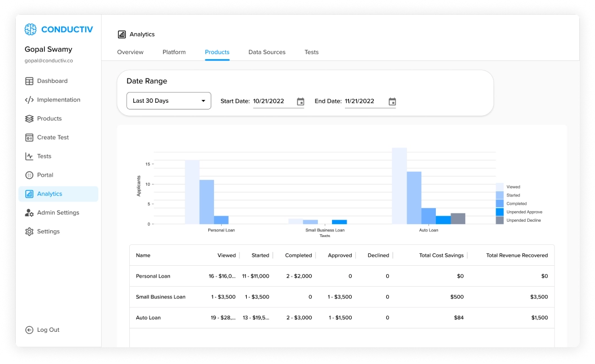595x364 pixels.
Task: Click the Personal Loan Viewed bar
Action: 192,192
